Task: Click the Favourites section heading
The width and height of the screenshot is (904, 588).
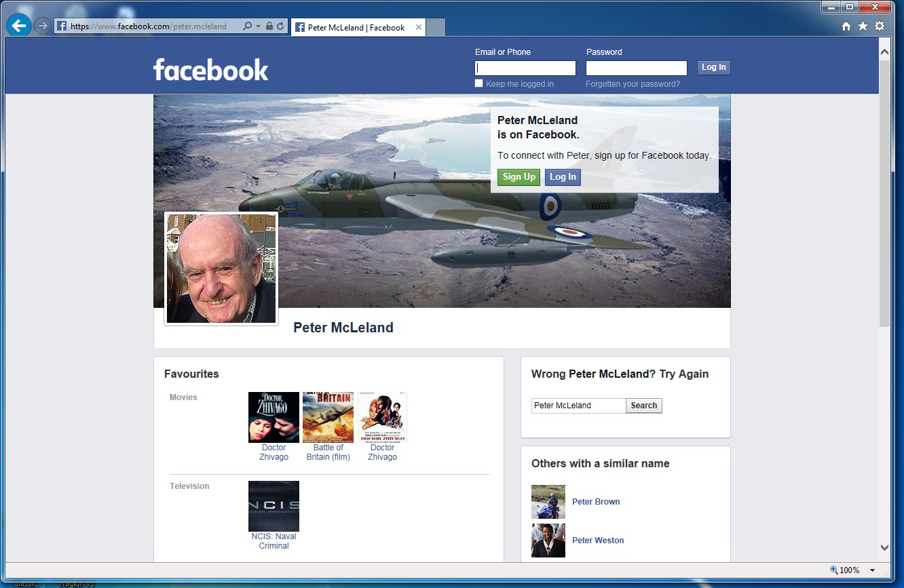Action: [191, 374]
